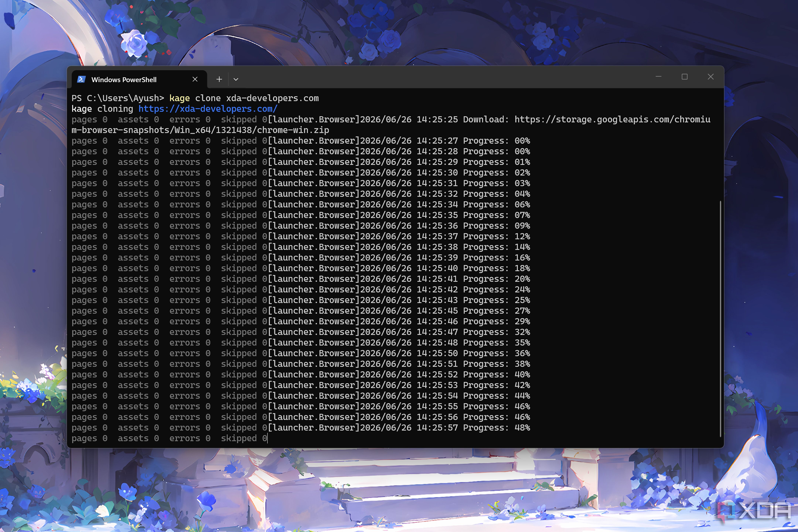
Task: Click the 14:25:45 timestamp in the log
Action: coord(437,311)
